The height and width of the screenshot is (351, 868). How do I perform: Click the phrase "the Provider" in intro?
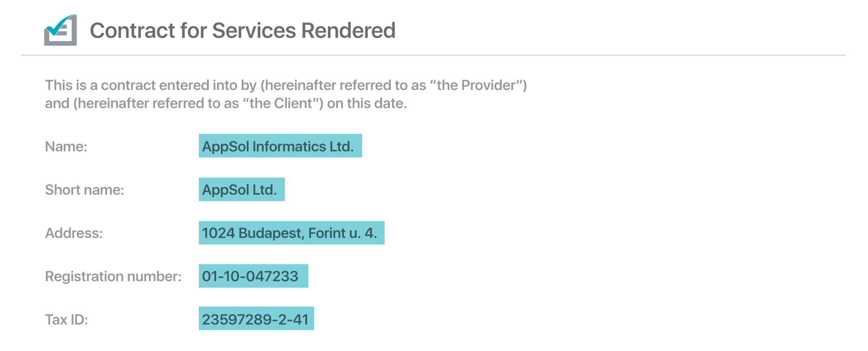click(476, 85)
